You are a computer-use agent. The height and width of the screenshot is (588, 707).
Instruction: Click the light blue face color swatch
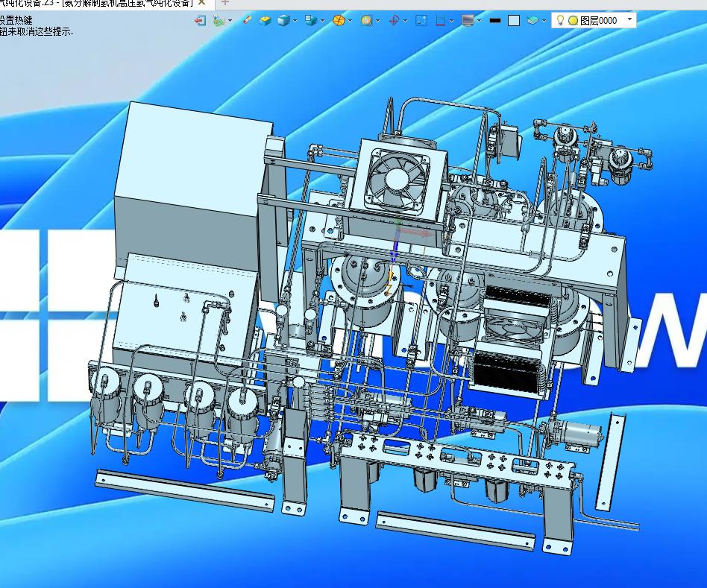(514, 20)
